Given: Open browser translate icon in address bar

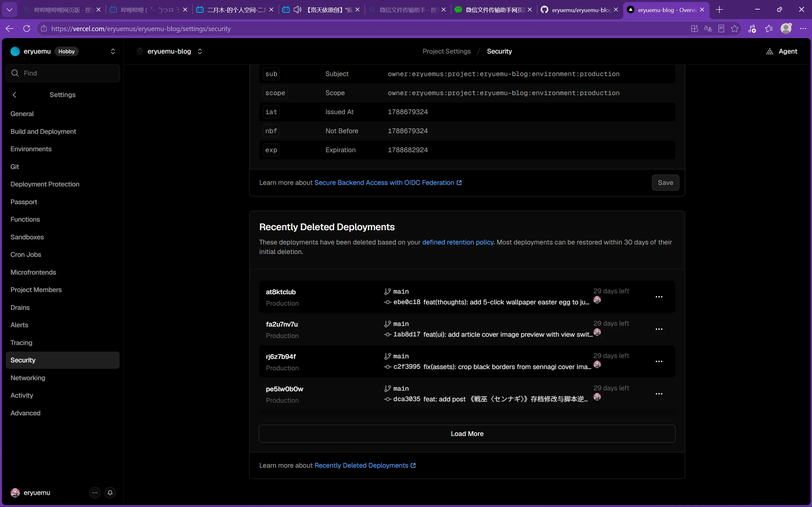Looking at the screenshot, I should pyautogui.click(x=708, y=29).
